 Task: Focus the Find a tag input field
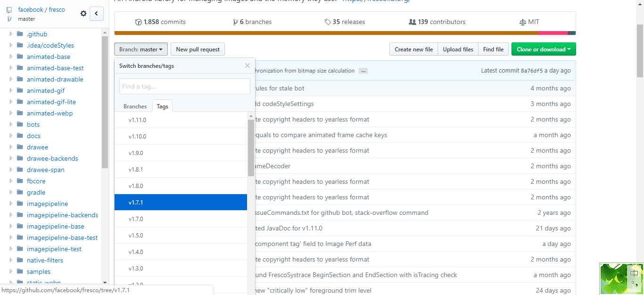tap(184, 86)
